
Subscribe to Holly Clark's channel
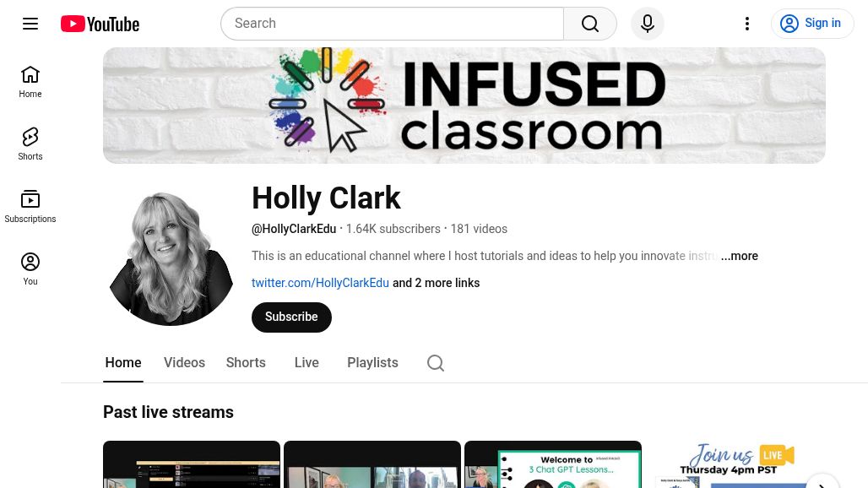(x=292, y=317)
